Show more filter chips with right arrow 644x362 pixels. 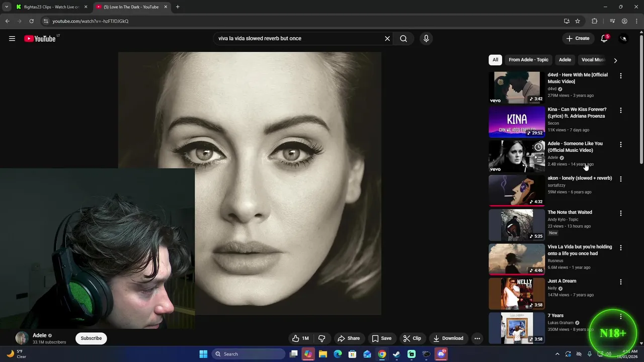615,60
